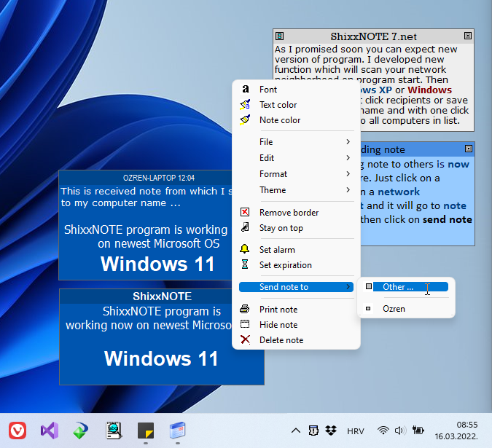
Task: Click the red X Remove border icon
Action: pos(245,212)
